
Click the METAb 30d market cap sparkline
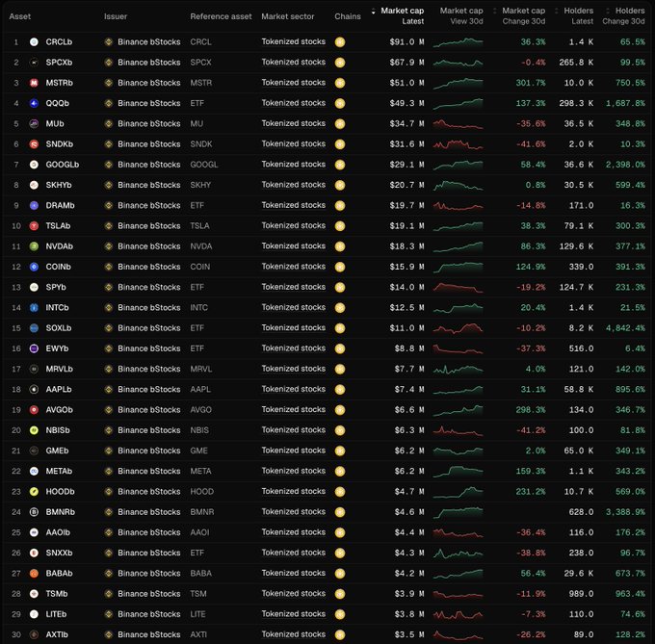(458, 472)
